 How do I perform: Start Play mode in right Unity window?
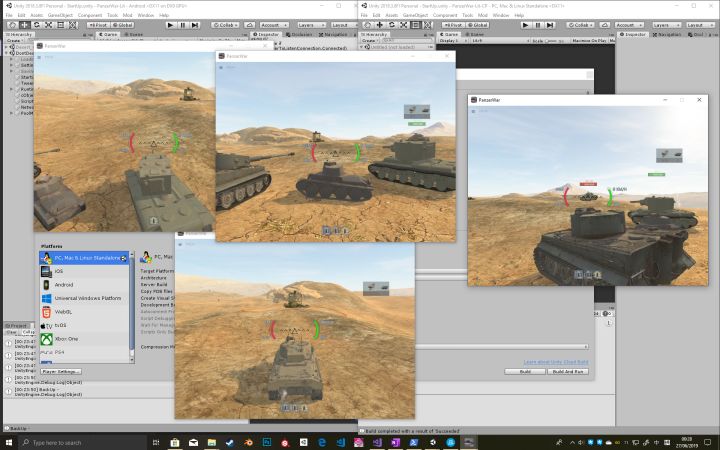(526, 25)
